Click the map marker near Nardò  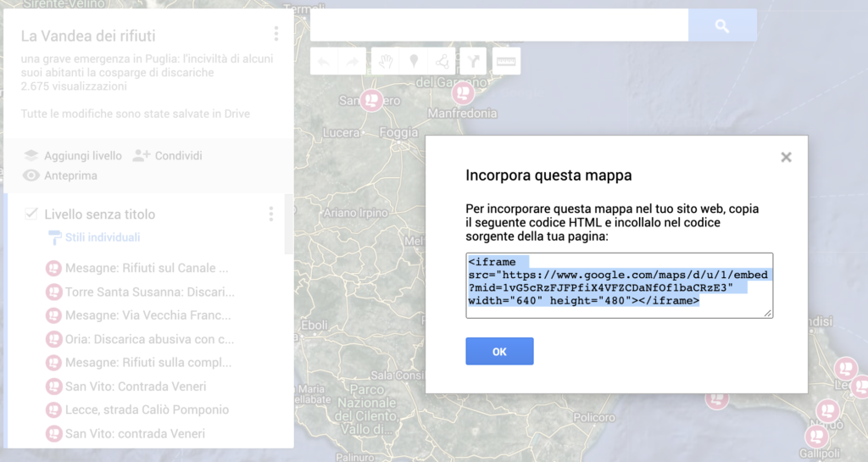(828, 410)
